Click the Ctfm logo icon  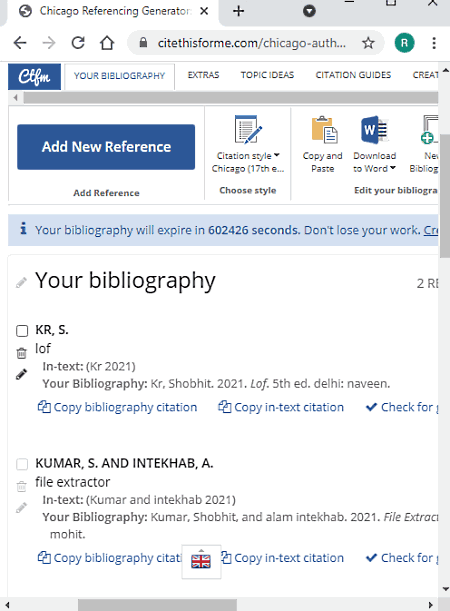pyautogui.click(x=34, y=76)
